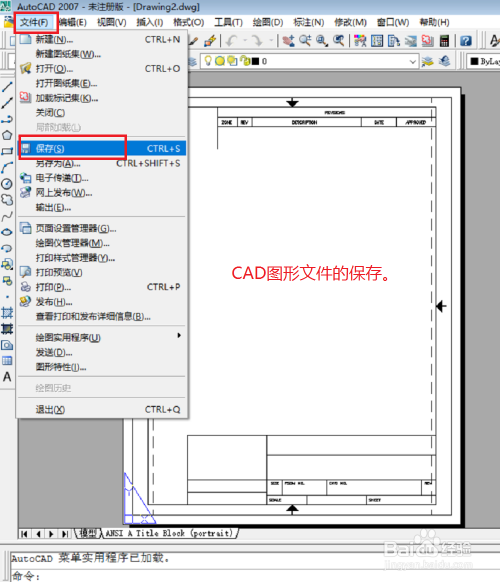Open the redo history dropdown arrow
The image size is (500, 582).
(271, 40)
